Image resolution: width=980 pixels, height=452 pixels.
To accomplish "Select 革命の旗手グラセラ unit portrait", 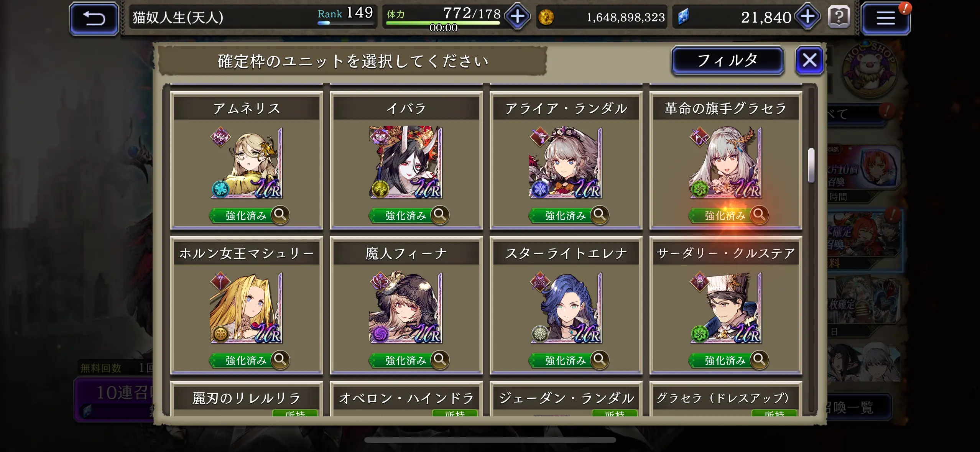I will (725, 163).
